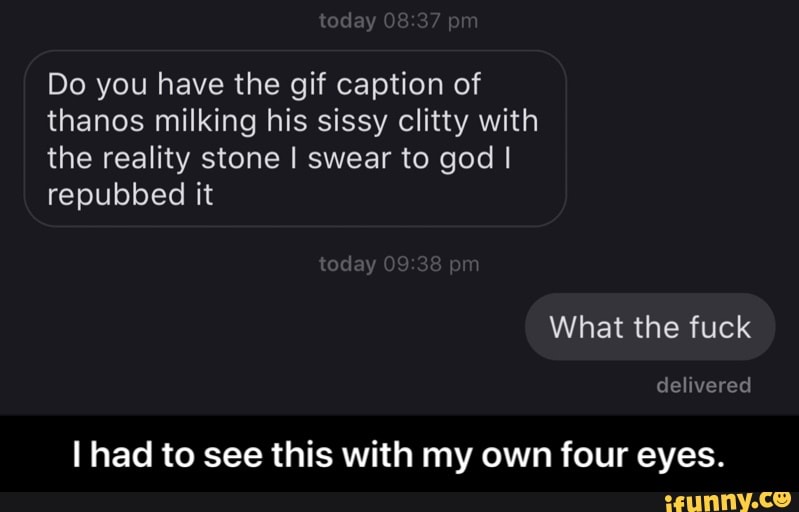
Task: Click the line "repubbed it" in received message
Action: point(130,193)
